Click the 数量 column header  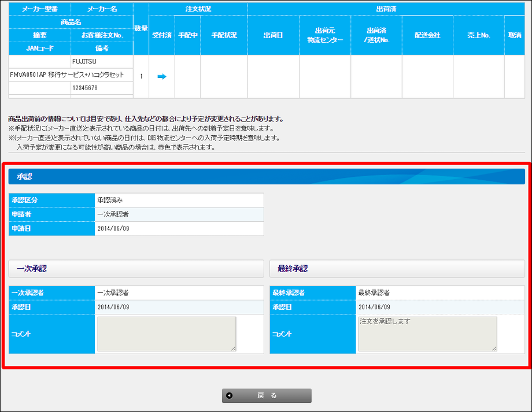pyautogui.click(x=141, y=28)
